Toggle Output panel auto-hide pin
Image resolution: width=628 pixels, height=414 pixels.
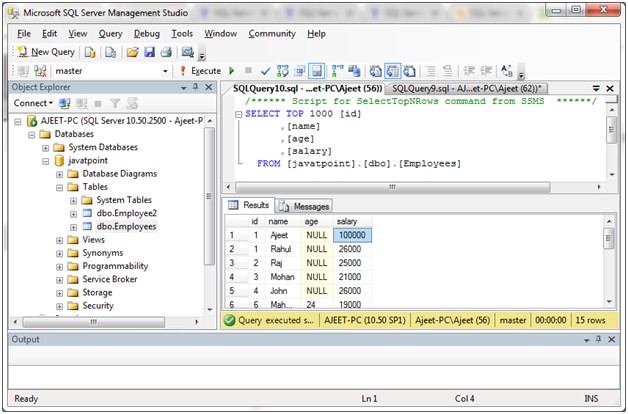[598, 340]
